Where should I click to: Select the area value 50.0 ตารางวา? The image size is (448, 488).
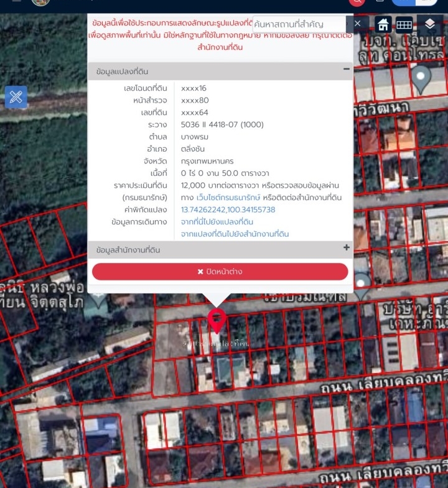[246, 173]
